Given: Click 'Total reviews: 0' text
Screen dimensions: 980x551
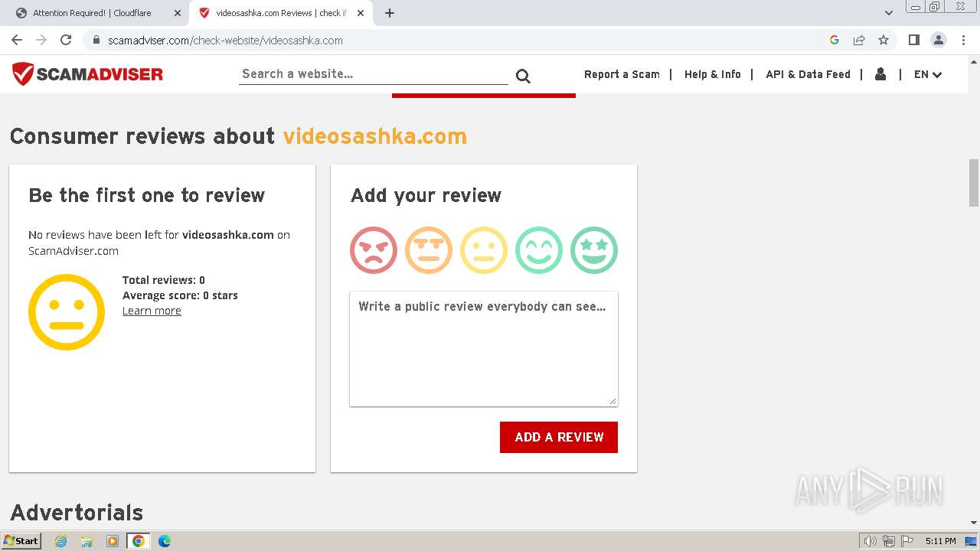Looking at the screenshot, I should [164, 280].
